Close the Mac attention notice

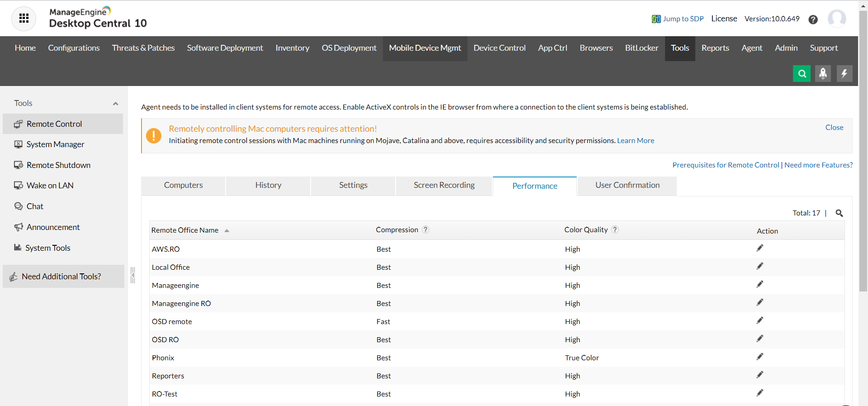834,128
